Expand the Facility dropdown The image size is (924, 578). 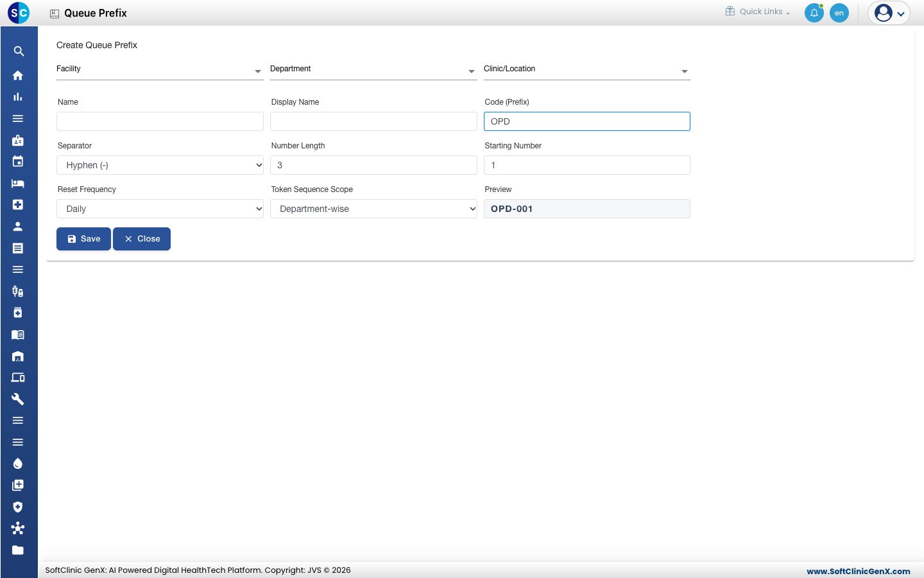(160, 70)
